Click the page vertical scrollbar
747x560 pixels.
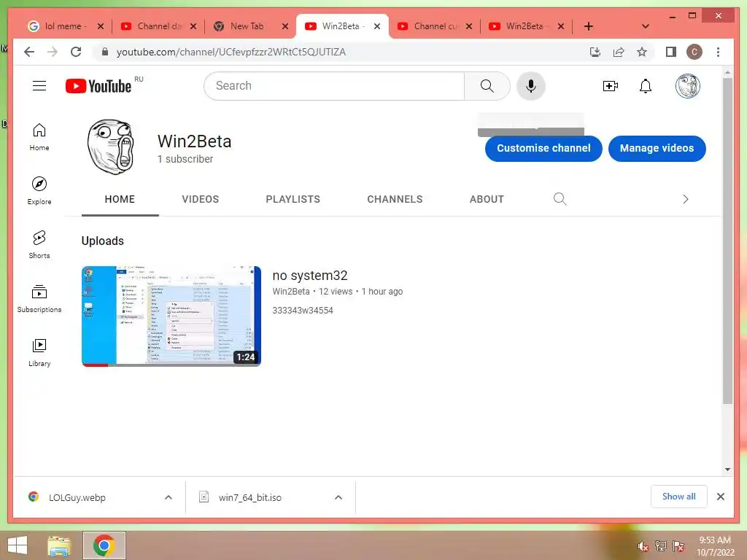point(727,241)
